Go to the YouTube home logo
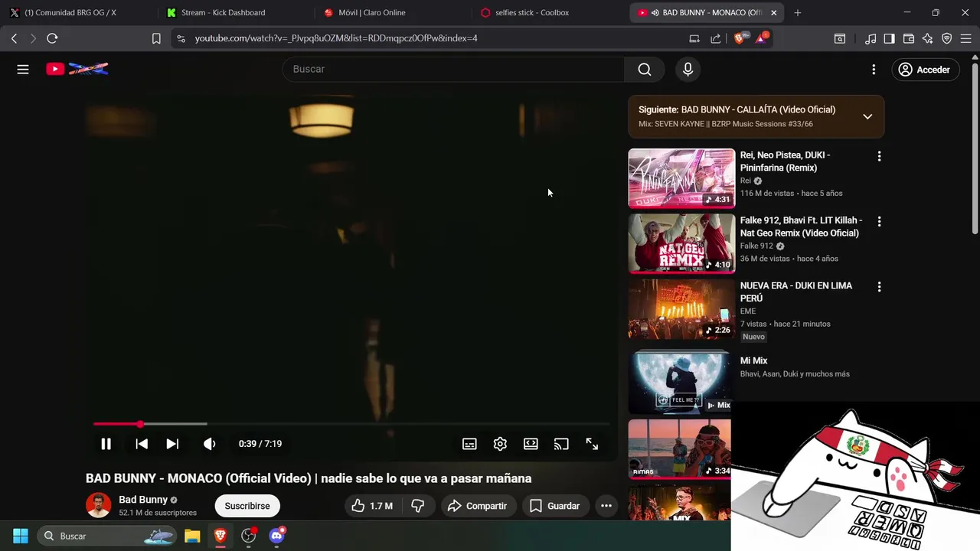The height and width of the screenshot is (551, 980). point(77,69)
